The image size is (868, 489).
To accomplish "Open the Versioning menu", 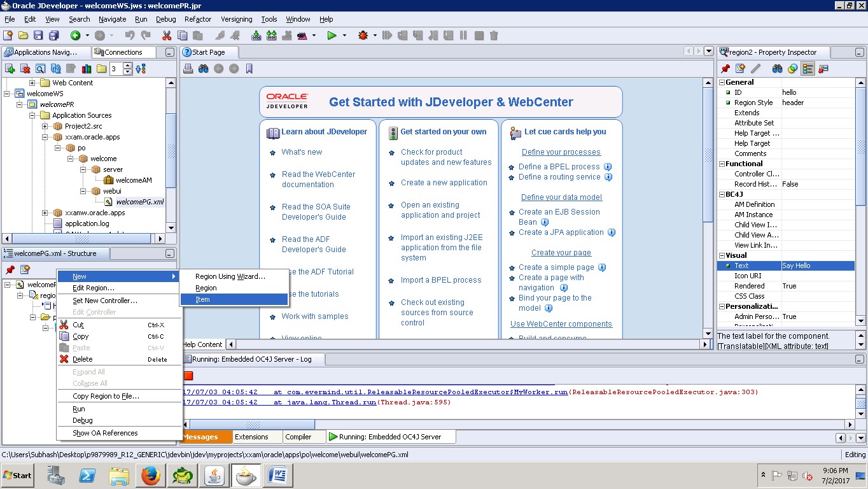I will coord(236,19).
